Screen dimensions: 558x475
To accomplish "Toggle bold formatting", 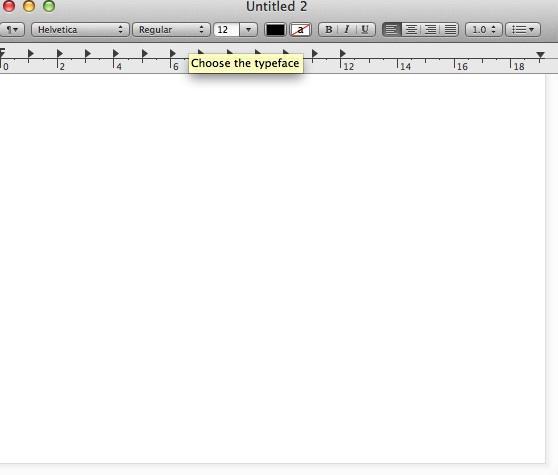I will (328, 30).
